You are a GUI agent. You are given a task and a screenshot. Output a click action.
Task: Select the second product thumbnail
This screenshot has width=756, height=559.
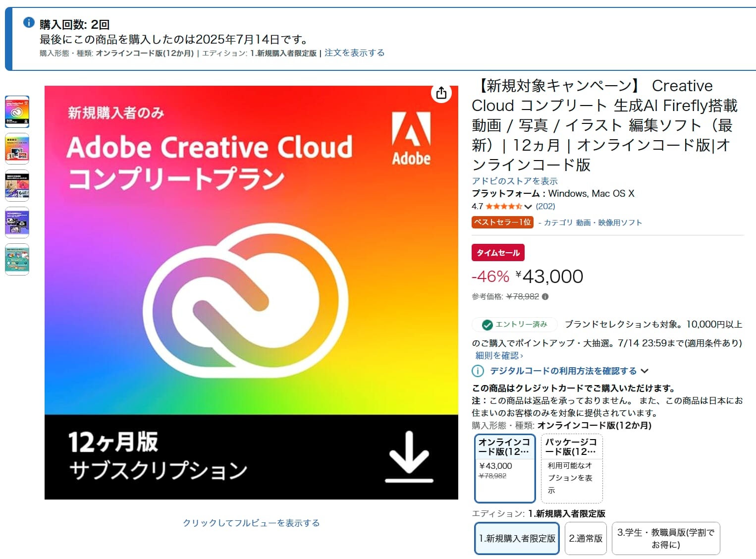(x=17, y=149)
